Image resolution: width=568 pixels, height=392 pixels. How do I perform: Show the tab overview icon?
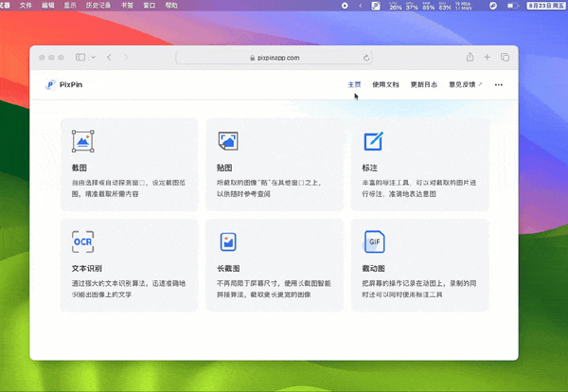pos(505,57)
